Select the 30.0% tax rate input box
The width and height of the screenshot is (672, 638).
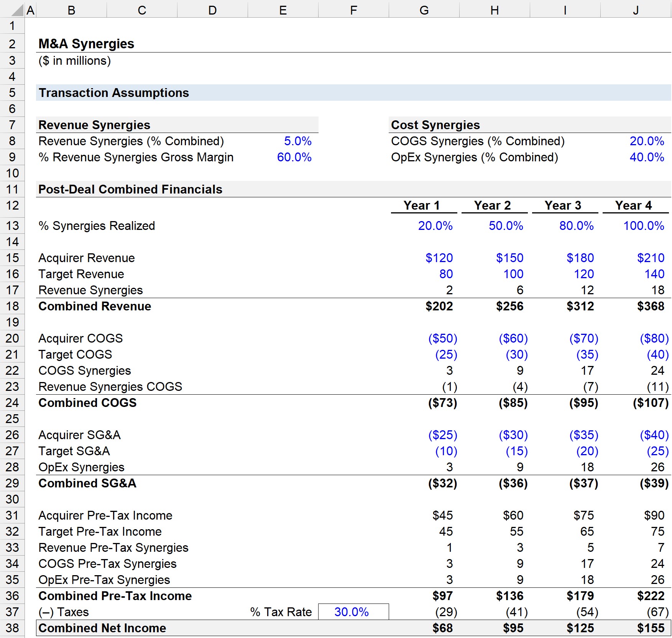[x=353, y=612]
